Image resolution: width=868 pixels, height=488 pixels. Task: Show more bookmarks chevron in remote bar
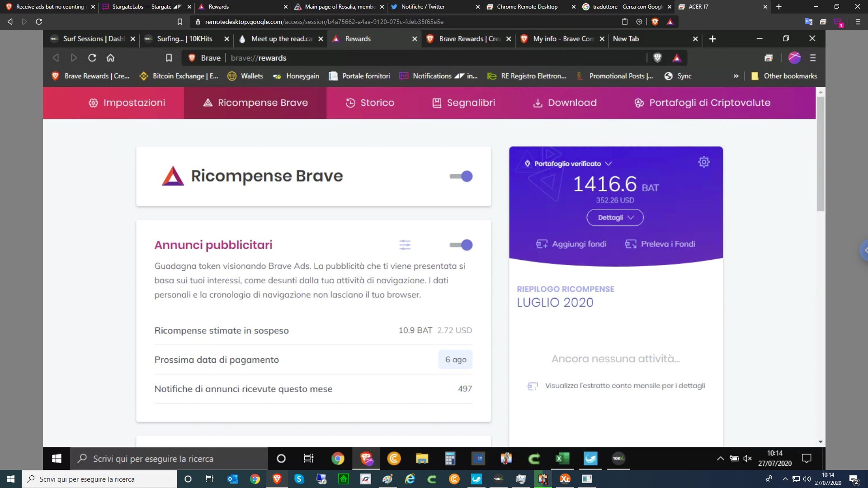click(736, 76)
